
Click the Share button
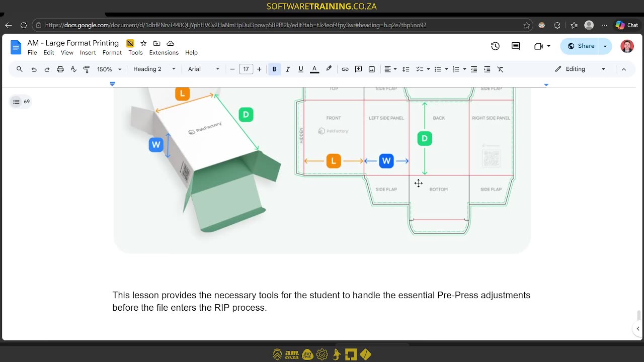[x=581, y=46]
